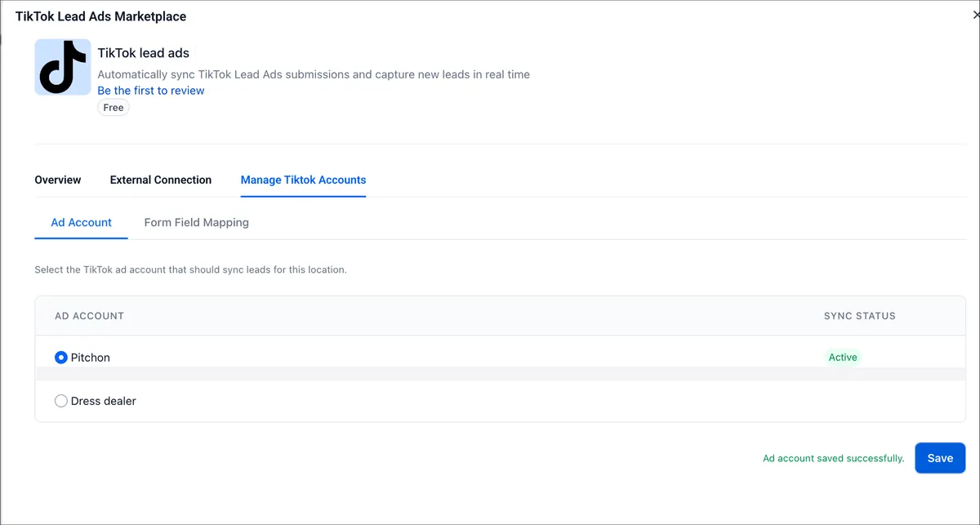Click the SYNC STATUS column header
The width and height of the screenshot is (980, 525).
860,316
